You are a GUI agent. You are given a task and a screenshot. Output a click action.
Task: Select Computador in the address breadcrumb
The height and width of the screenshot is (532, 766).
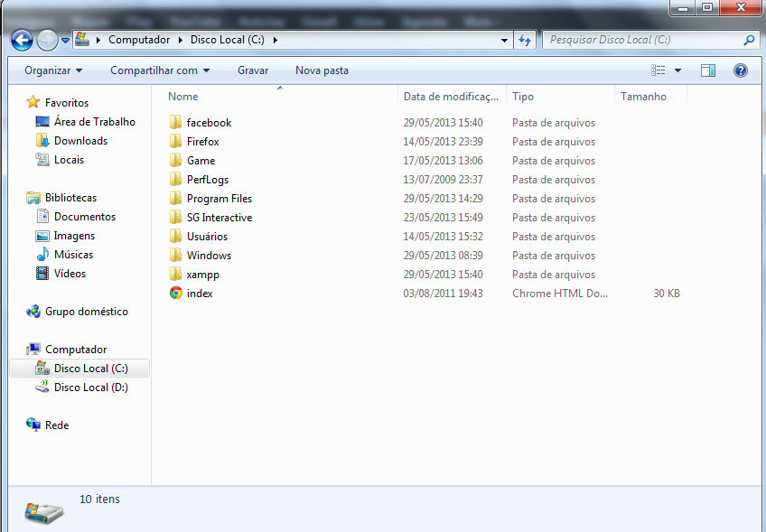pyautogui.click(x=139, y=40)
